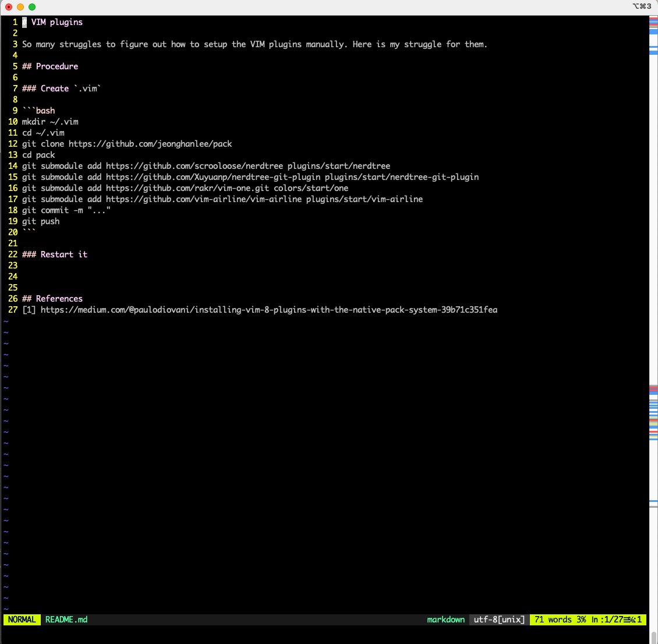Click the 'colors/start/one' path text
The height and width of the screenshot is (644, 658).
tap(312, 189)
